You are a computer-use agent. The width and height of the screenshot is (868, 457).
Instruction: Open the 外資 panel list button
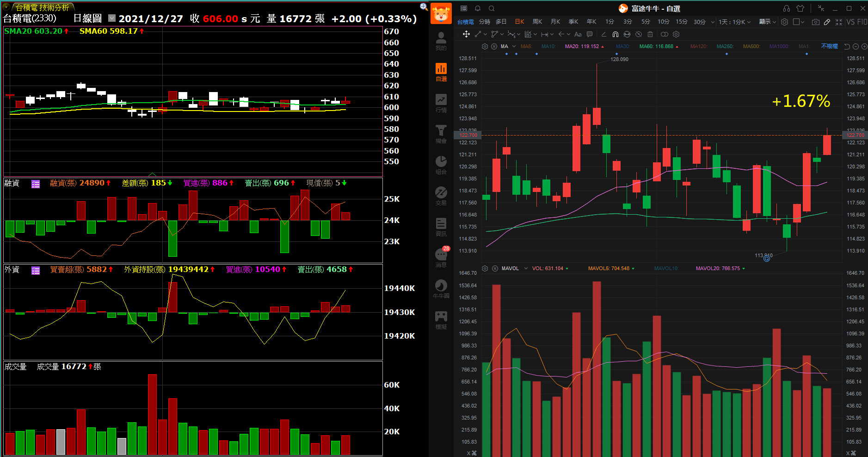click(36, 271)
